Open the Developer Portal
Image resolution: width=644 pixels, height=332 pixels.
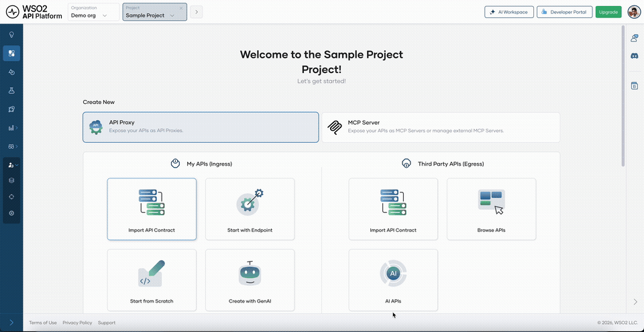[x=564, y=12]
